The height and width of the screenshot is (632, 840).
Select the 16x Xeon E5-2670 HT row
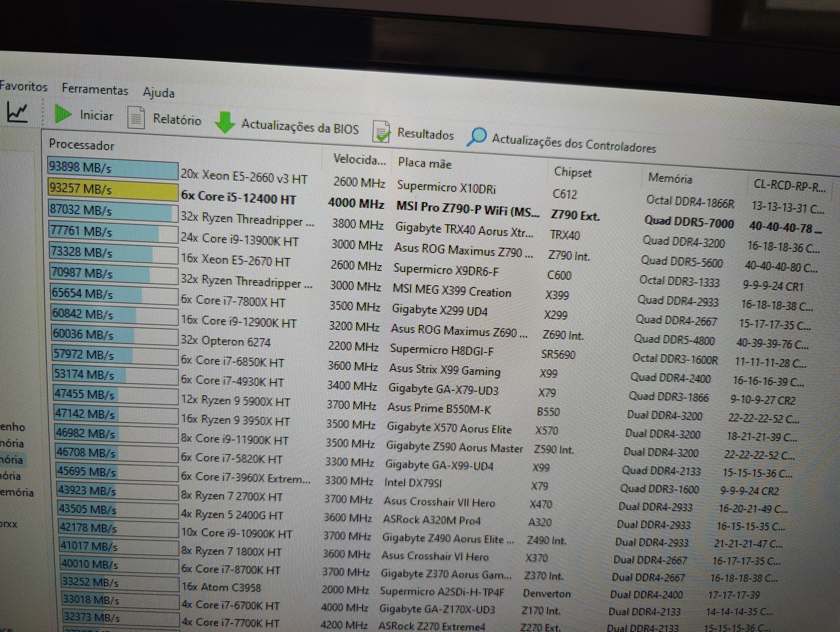236,260
